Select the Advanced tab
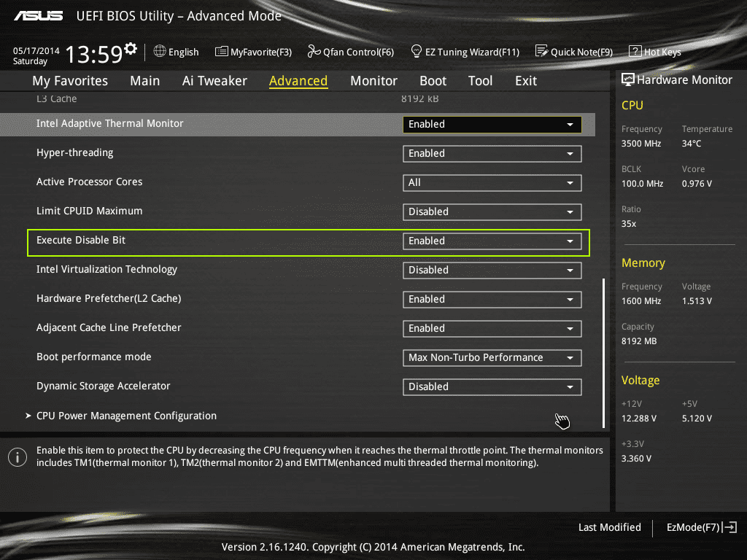 click(x=298, y=81)
